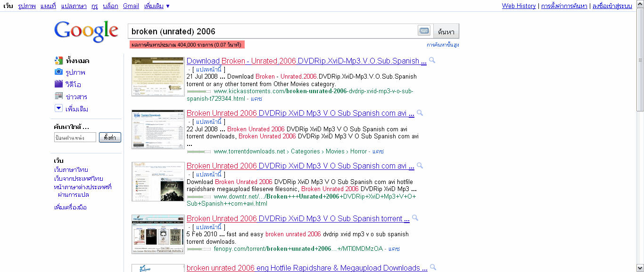Image resolution: width=644 pixels, height=272 pixels.
Task: Open Gmail from the top navigation bar
Action: (x=131, y=6)
